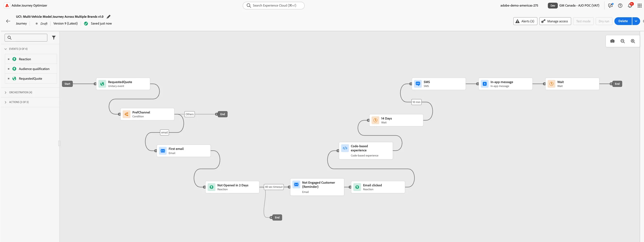Select the Code-based experience node
Image resolution: width=644 pixels, height=242 pixels.
pyautogui.click(x=366, y=151)
